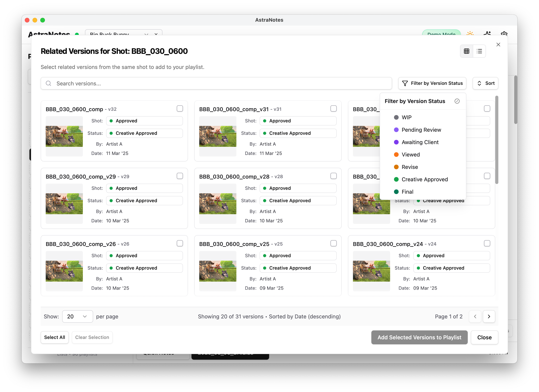Image resolution: width=539 pixels, height=392 pixels.
Task: Click the Sort icon button
Action: click(x=480, y=83)
